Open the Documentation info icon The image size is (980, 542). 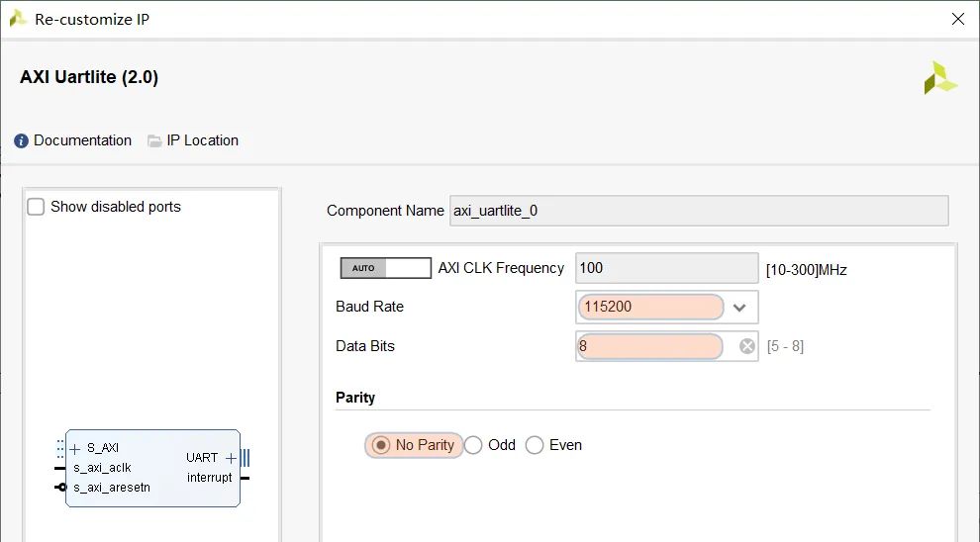21,141
